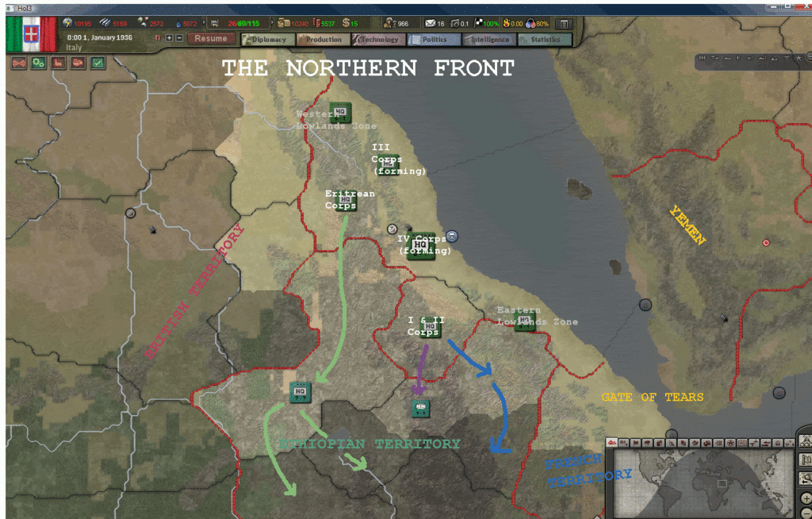This screenshot has width=812, height=519.
Task: Open the main menu button
Action: (565, 24)
